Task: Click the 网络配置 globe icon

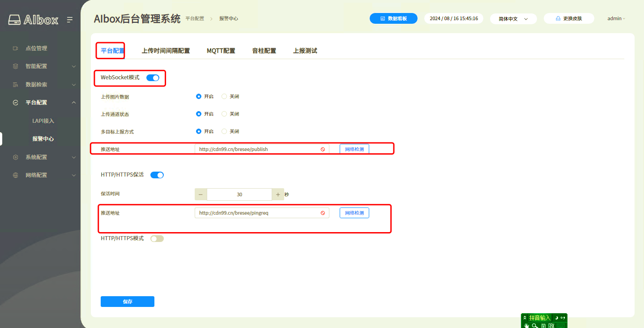Action: pos(16,175)
